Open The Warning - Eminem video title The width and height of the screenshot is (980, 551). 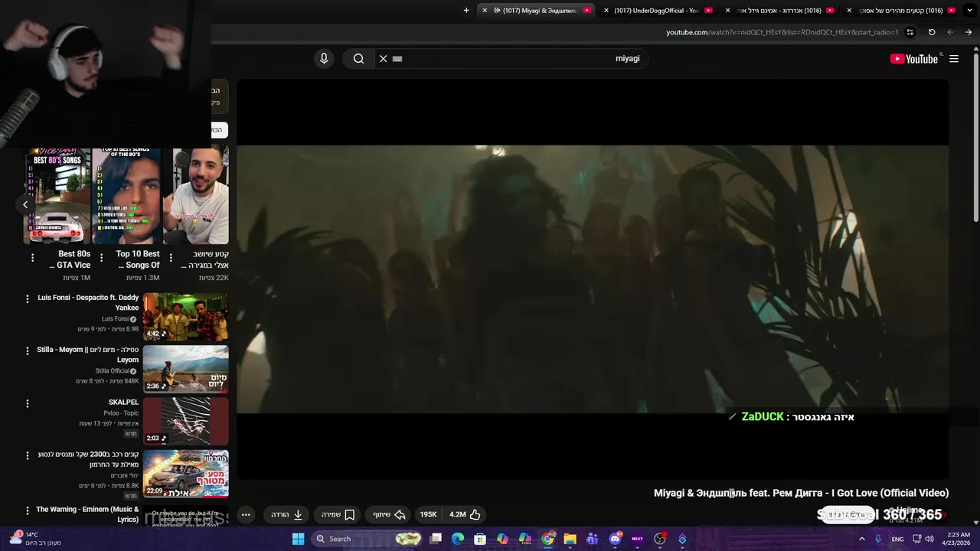coord(87,514)
